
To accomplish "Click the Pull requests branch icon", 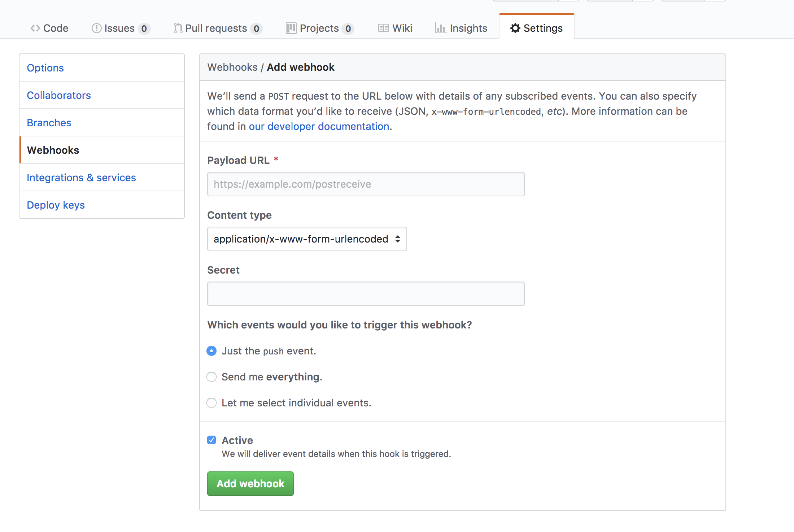I will (x=178, y=28).
